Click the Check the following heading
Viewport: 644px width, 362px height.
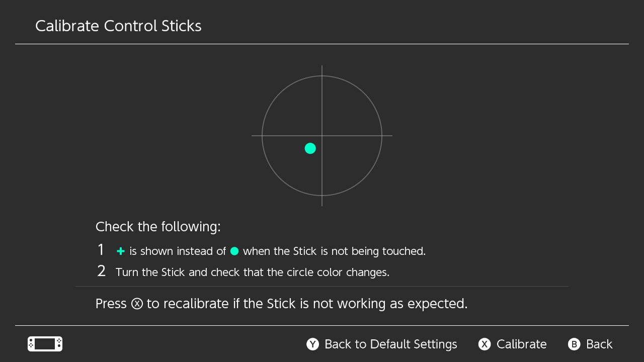[158, 227]
